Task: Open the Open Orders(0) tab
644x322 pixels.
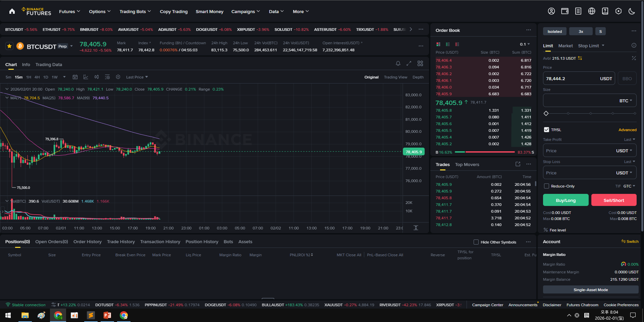Action: point(51,242)
